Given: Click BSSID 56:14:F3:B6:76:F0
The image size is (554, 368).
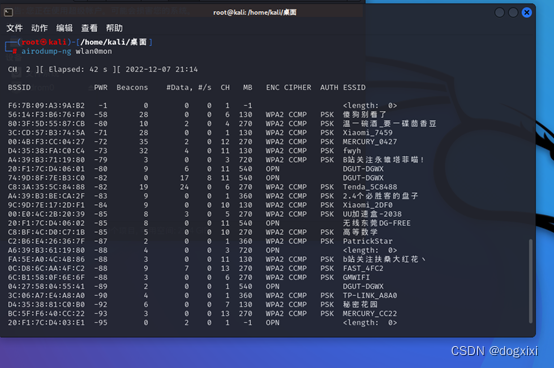Looking at the screenshot, I should coord(46,115).
